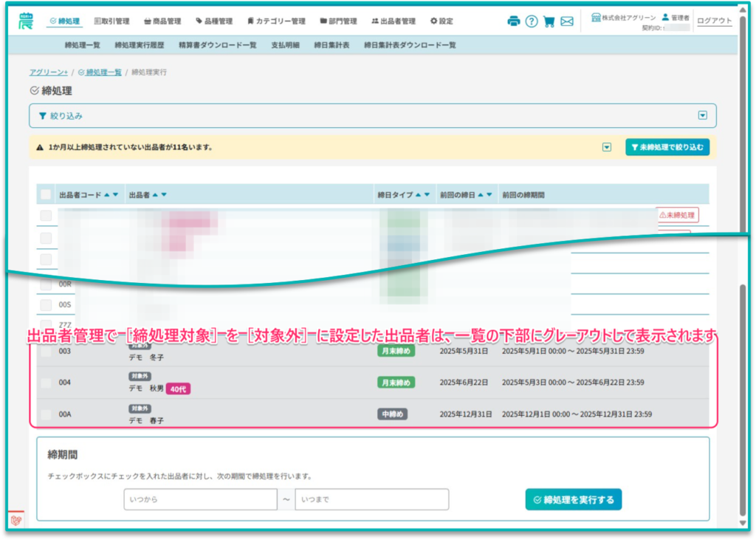The height and width of the screenshot is (540, 756).
Task: Sort 出品者コード ascending
Action: coord(106,194)
